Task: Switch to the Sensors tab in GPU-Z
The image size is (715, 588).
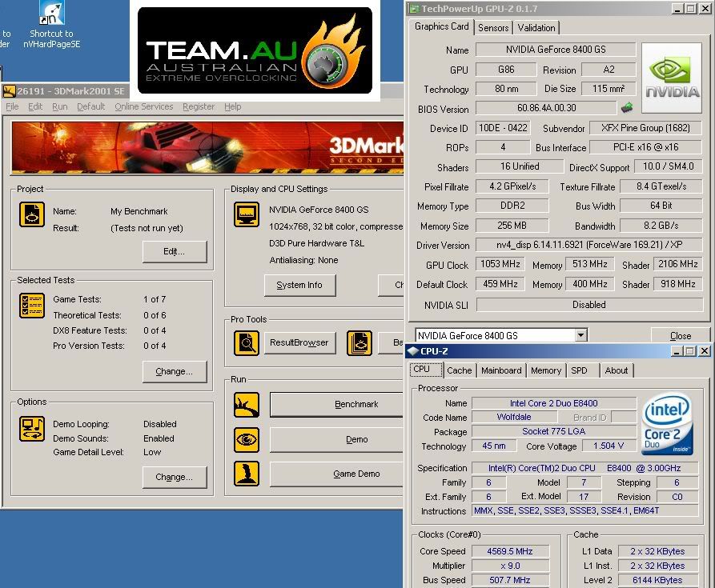Action: [493, 28]
